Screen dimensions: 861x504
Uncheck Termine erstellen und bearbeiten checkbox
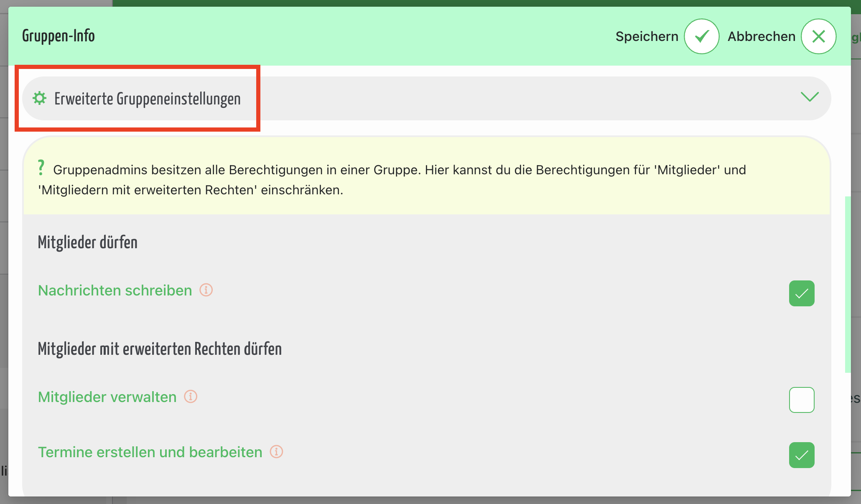(802, 455)
